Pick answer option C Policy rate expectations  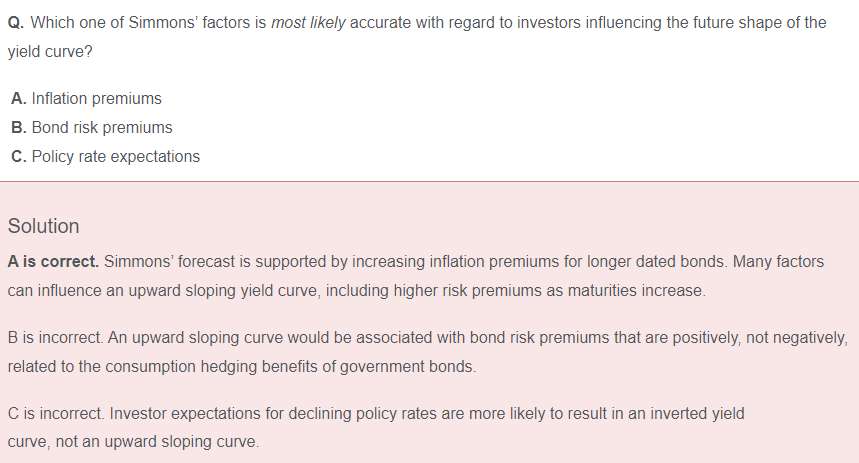click(x=105, y=157)
